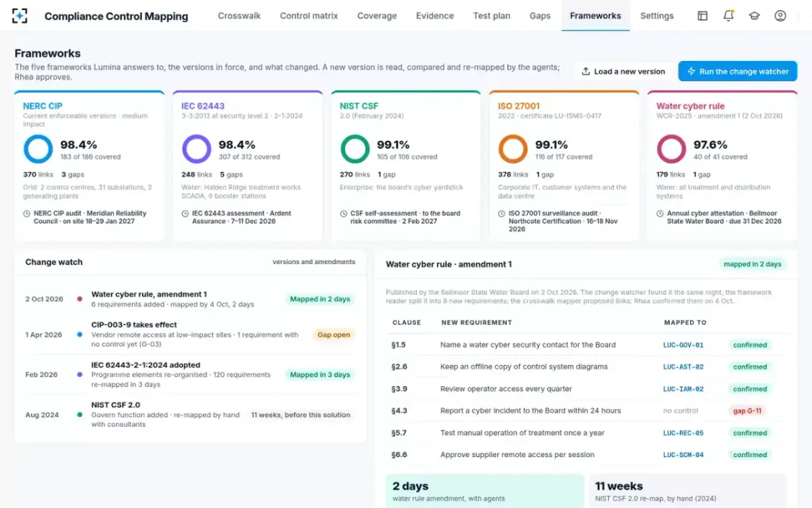812x508 pixels.
Task: Switch to the Crosswalk tab
Action: coord(239,16)
